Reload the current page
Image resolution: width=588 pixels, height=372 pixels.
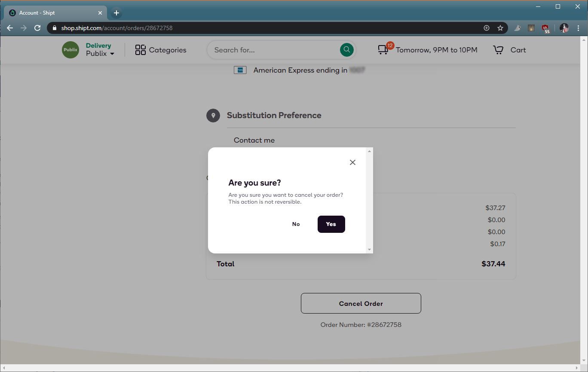pos(37,28)
